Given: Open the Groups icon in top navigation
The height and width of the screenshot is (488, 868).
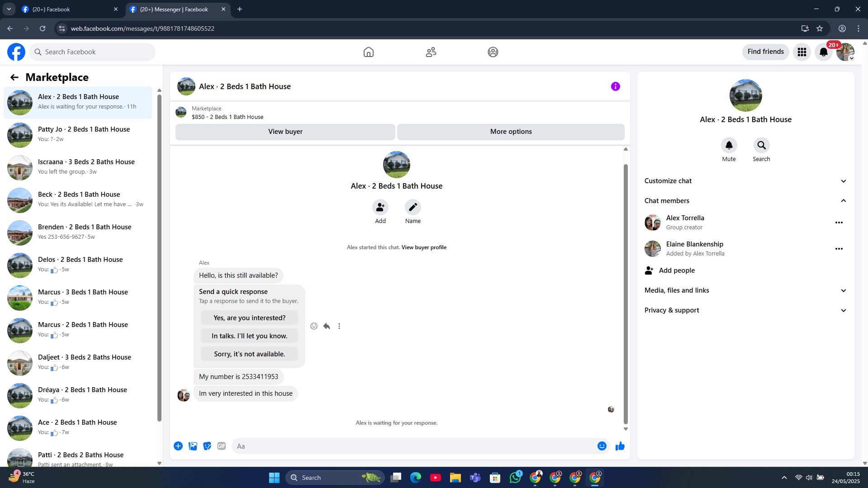Looking at the screenshot, I should (493, 52).
